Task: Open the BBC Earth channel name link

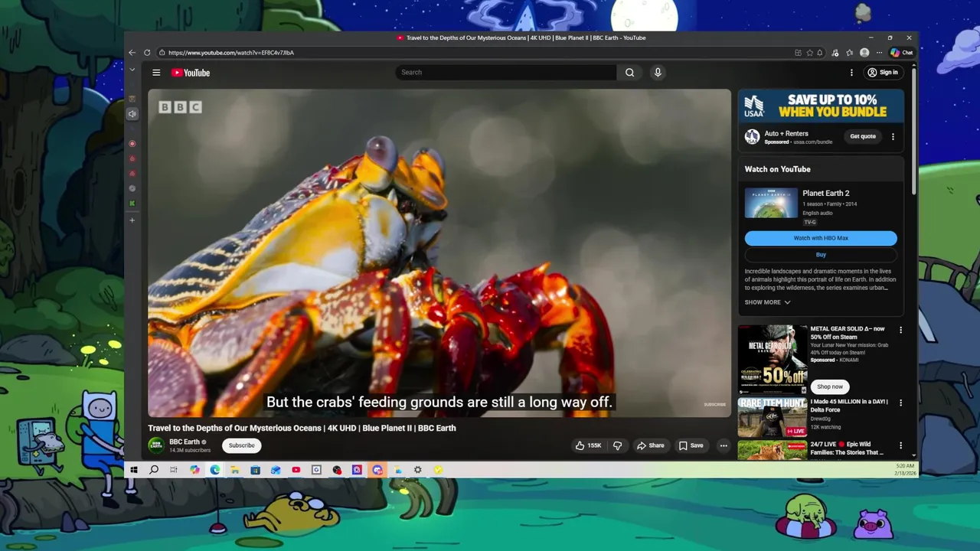Action: point(185,442)
